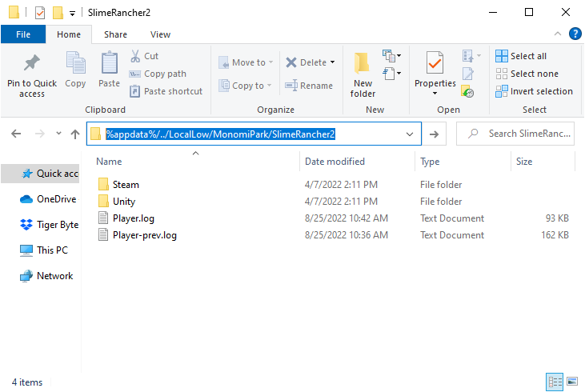
Task: Go forward with the right arrow
Action: click(39, 134)
